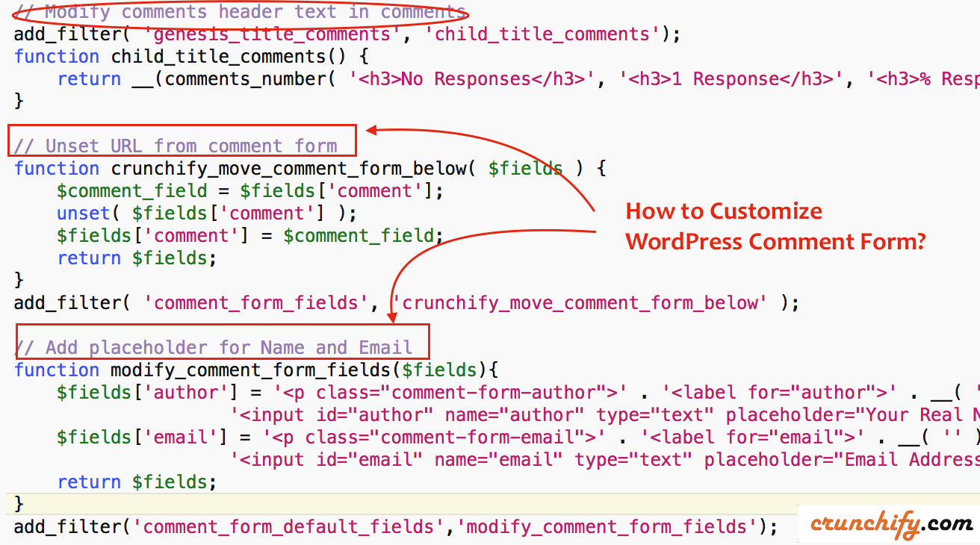Click the boxed 'Add placeholder for Name and Email' comment
This screenshot has width=980, height=545.
222,346
